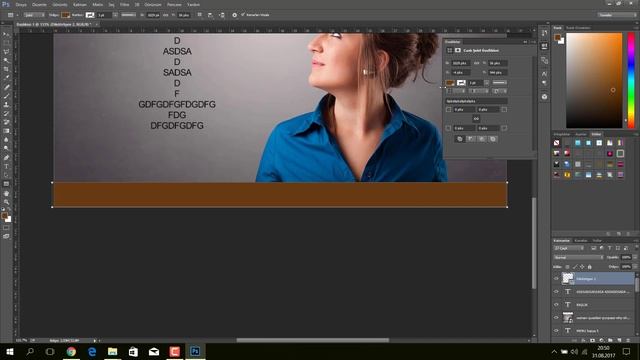Open the Pencere menu
640x360 pixels.
pyautogui.click(x=174, y=4)
